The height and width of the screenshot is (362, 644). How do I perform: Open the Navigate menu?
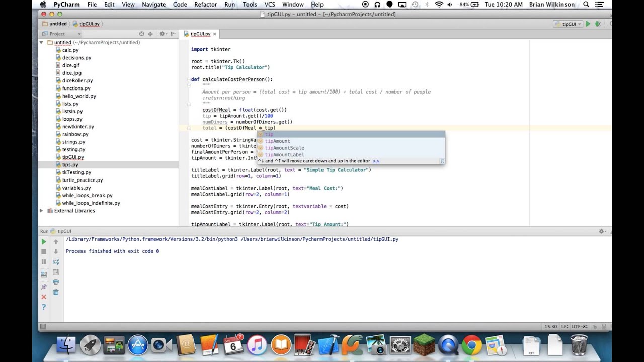pos(153,5)
